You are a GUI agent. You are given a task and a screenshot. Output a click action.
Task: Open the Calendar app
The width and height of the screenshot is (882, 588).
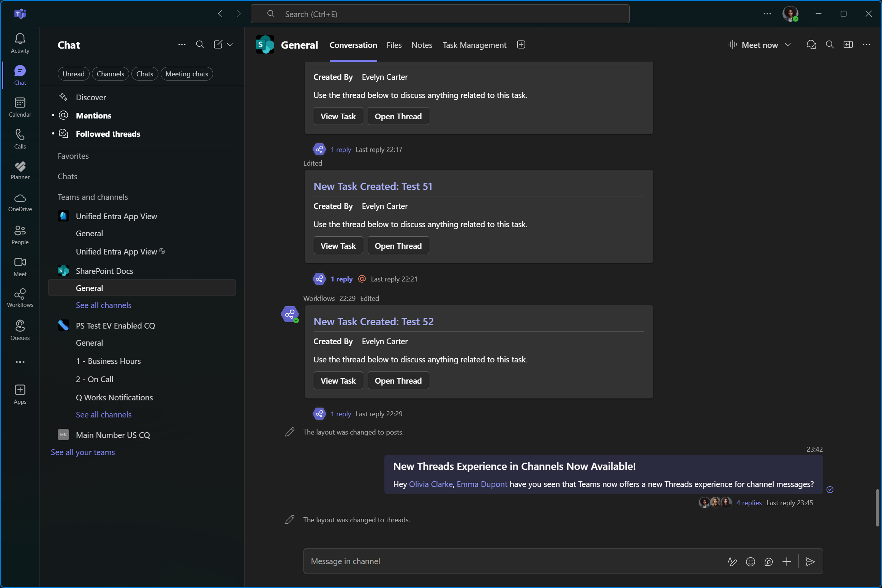[x=20, y=107]
